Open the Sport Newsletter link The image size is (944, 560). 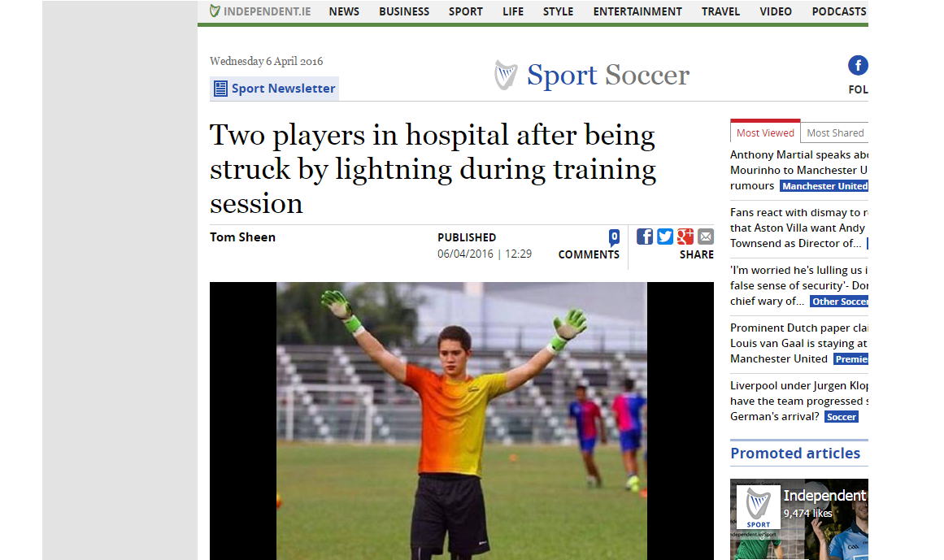click(283, 89)
